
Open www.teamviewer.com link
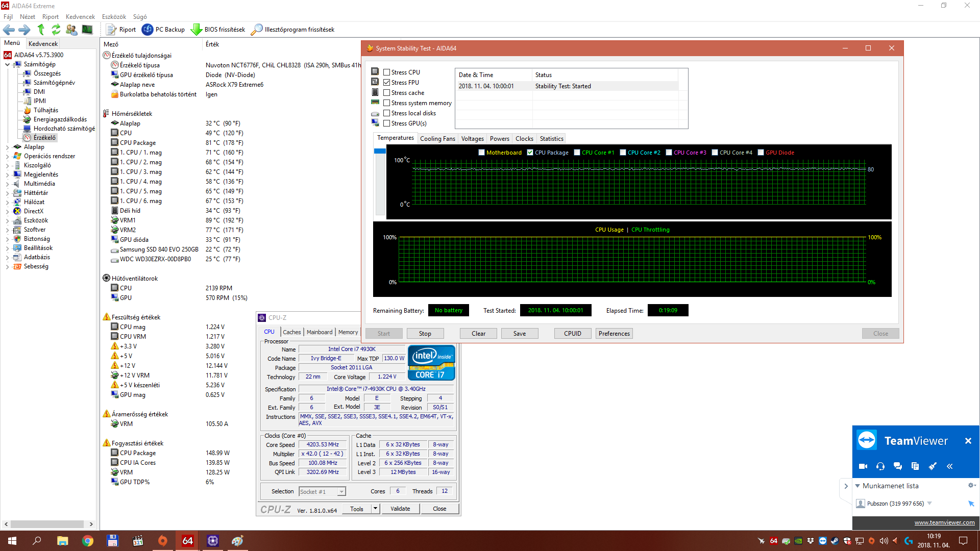944,522
